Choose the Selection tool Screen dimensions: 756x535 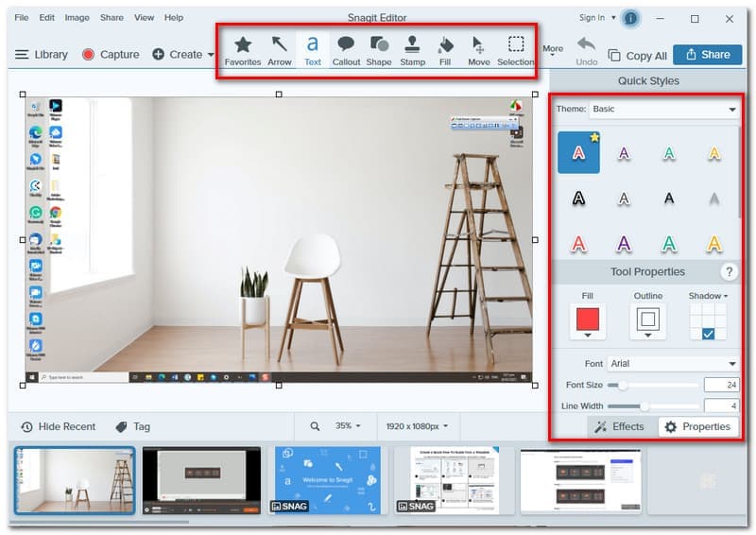pyautogui.click(x=516, y=50)
